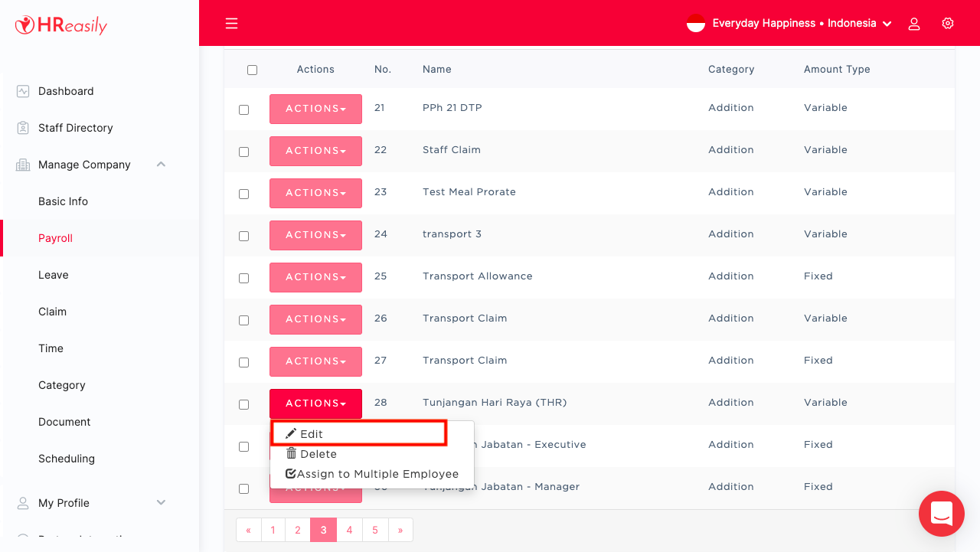Click the trash icon next to Delete
Image resolution: width=980 pixels, height=552 pixels.
click(291, 453)
